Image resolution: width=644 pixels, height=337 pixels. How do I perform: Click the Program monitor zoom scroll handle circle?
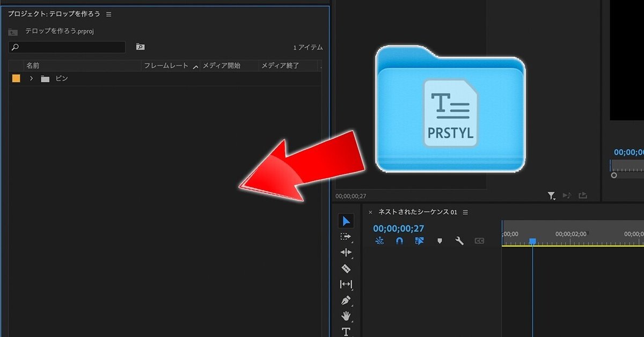[614, 175]
